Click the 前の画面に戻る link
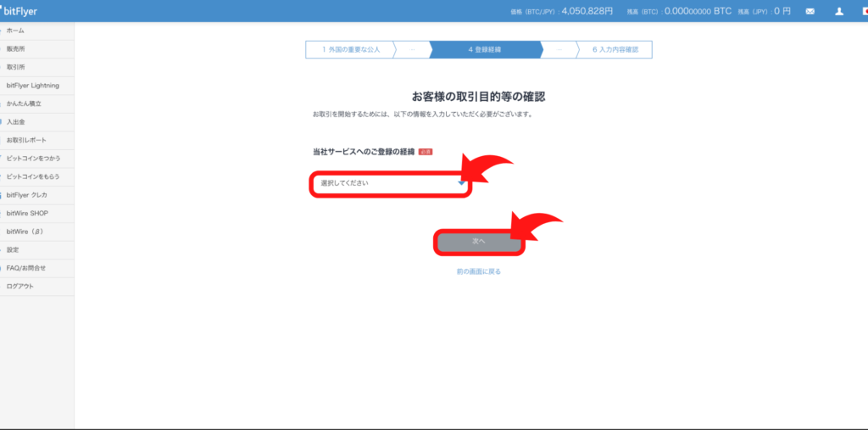This screenshot has height=430, width=868. pyautogui.click(x=479, y=272)
